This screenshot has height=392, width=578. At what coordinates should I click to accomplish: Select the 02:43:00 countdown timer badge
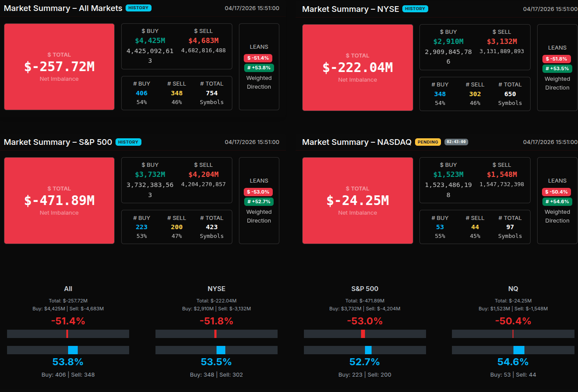tap(456, 142)
